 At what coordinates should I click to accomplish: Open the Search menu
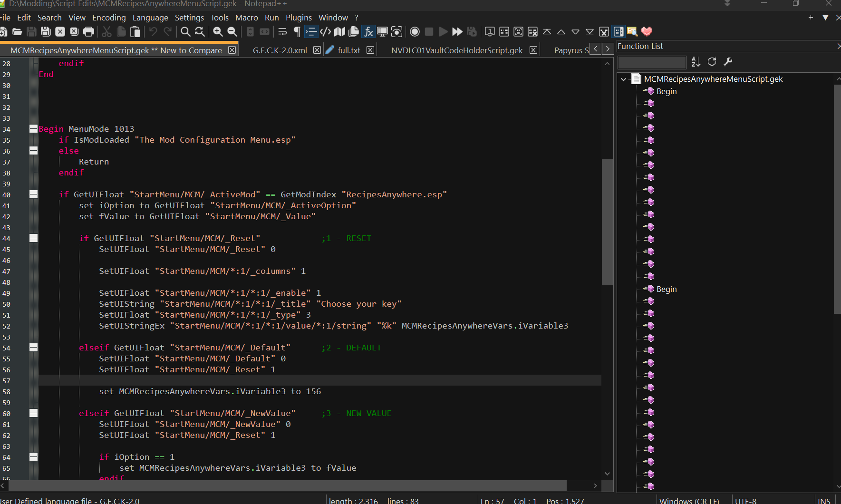click(49, 18)
